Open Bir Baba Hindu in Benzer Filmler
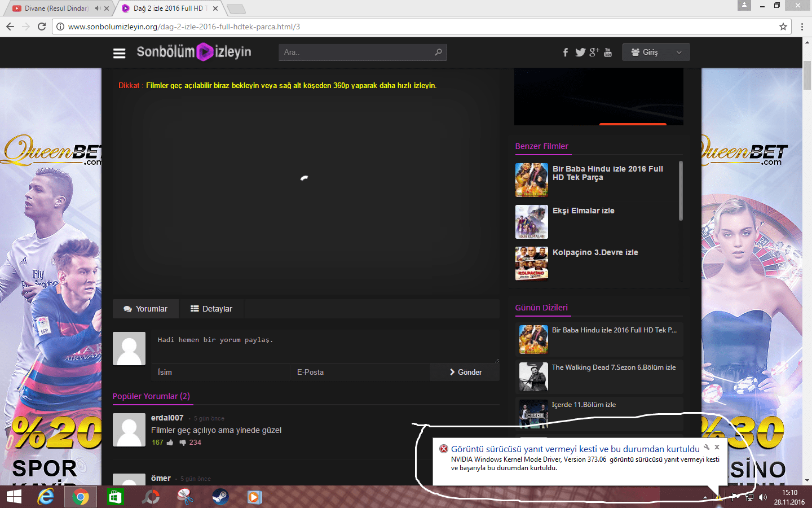The image size is (812, 508). pos(608,173)
